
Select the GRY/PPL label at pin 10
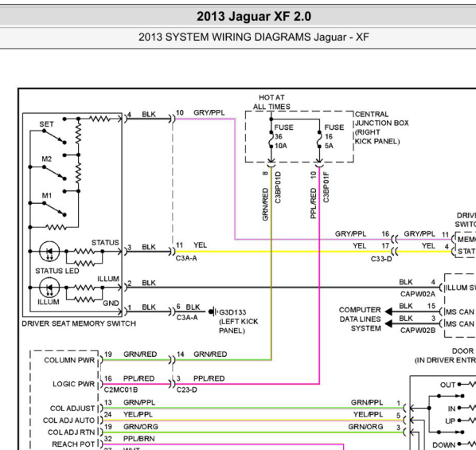(x=209, y=113)
